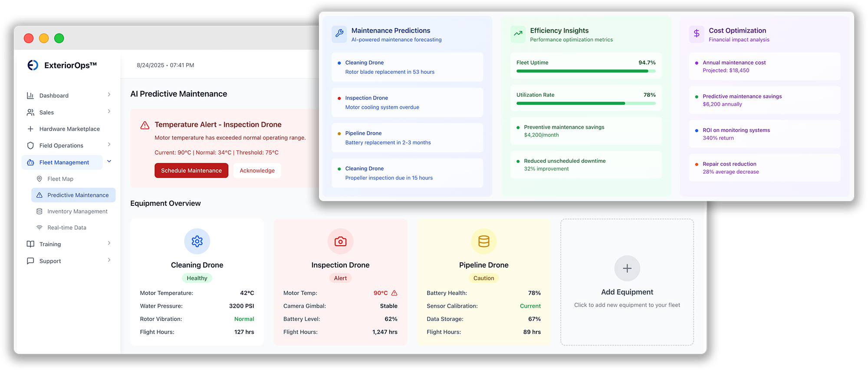Image resolution: width=868 pixels, height=370 pixels.
Task: Click the Efficiency Insights trend icon
Action: coord(518,33)
